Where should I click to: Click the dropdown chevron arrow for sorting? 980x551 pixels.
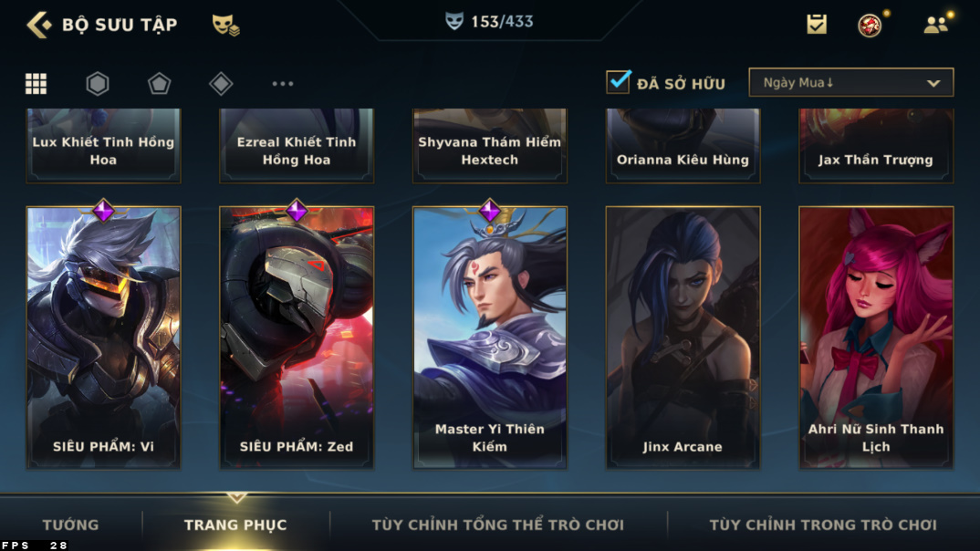(933, 83)
